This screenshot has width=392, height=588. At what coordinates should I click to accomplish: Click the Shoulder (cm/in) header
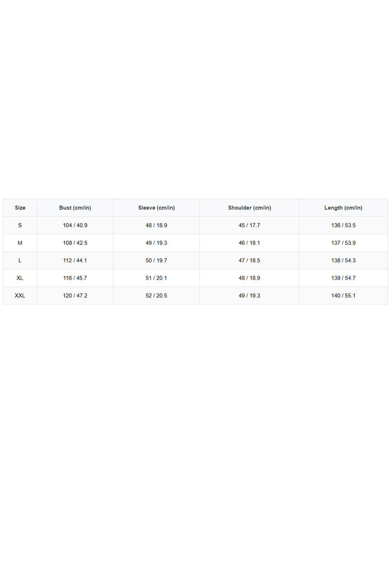[x=249, y=208]
